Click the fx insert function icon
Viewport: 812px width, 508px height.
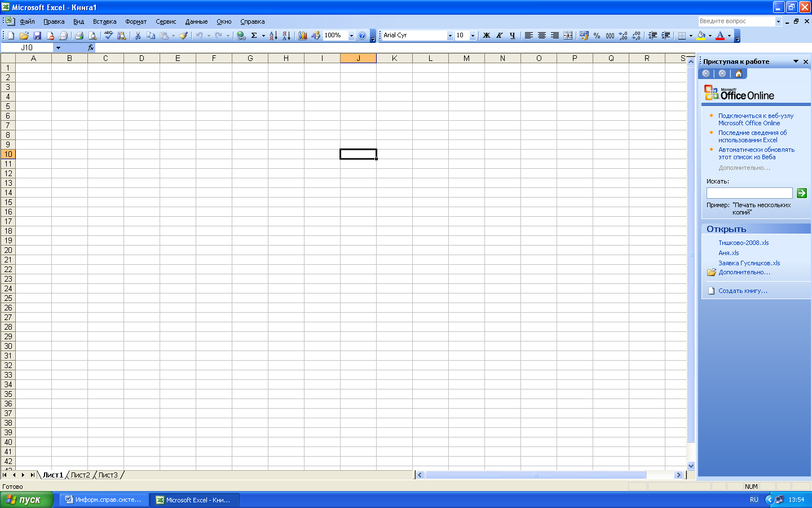pos(91,48)
